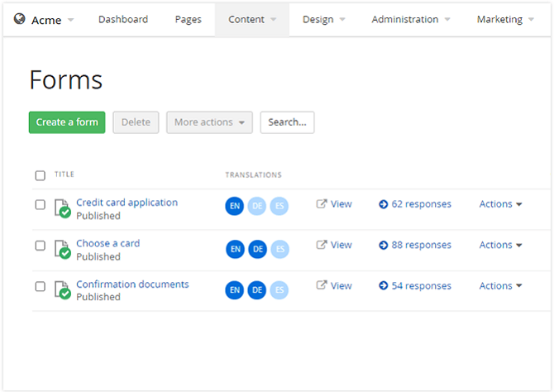The height and width of the screenshot is (392, 554).
Task: Go to the Dashboard tab
Action: (123, 19)
